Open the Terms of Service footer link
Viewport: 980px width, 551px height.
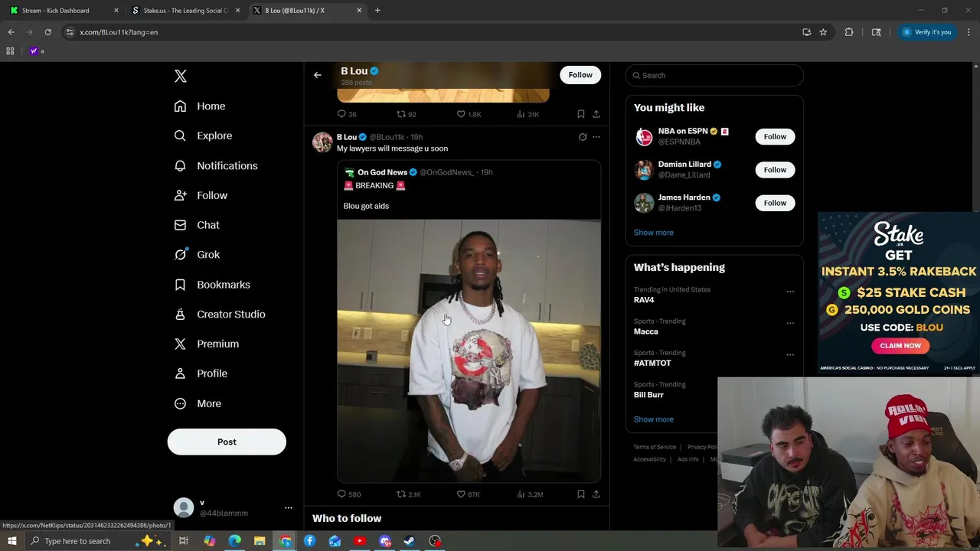(655, 447)
